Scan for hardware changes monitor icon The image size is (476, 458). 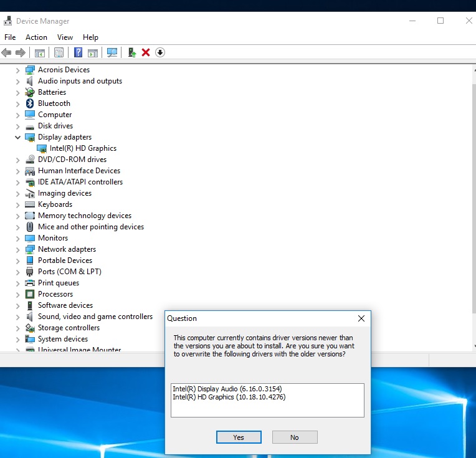(112, 52)
